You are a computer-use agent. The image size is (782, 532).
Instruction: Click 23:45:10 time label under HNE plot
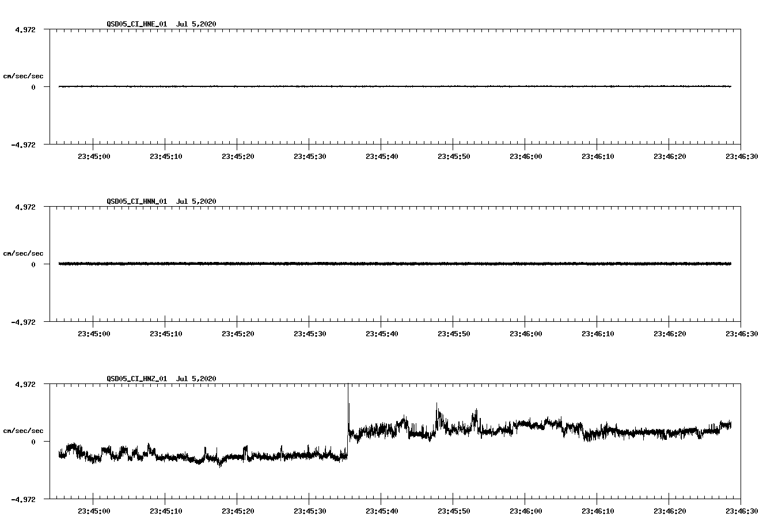tap(165, 156)
